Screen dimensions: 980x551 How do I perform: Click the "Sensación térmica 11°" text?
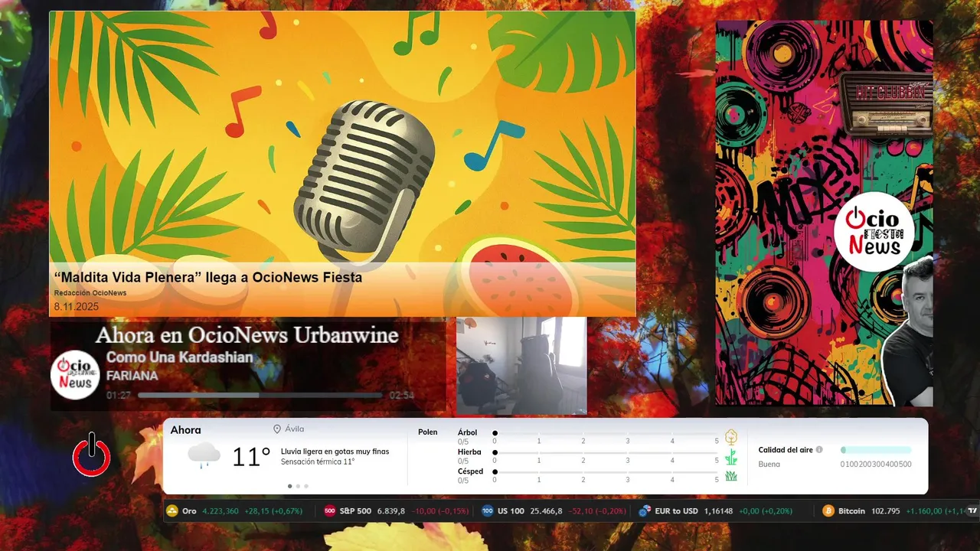pos(318,461)
